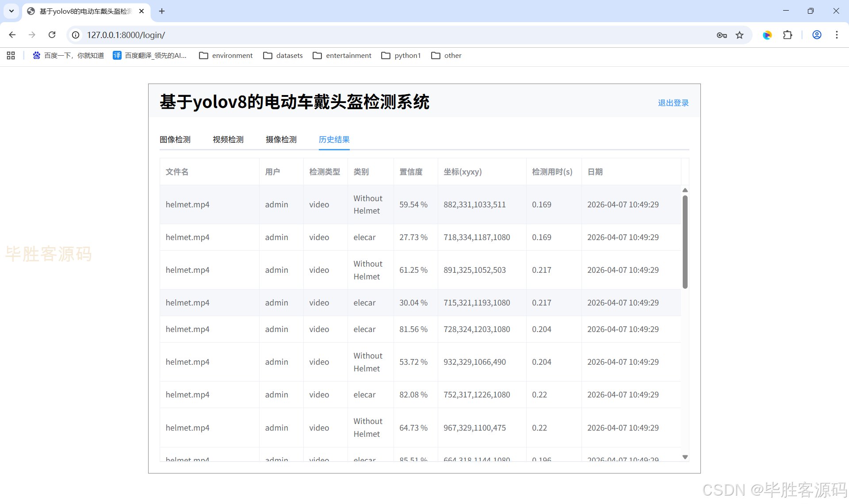Open the apps grid in bookmarks bar
The image size is (849, 504).
pos(11,55)
